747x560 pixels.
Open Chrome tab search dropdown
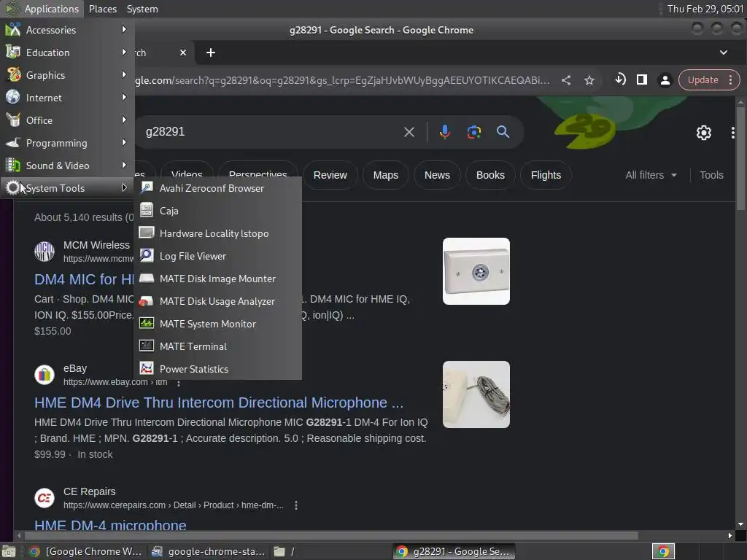[723, 52]
